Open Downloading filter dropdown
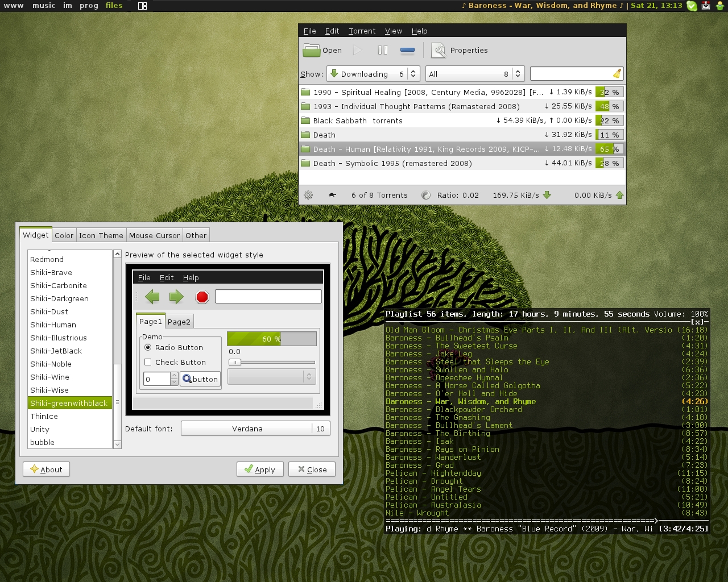Viewport: 728px width, 582px height. point(373,74)
